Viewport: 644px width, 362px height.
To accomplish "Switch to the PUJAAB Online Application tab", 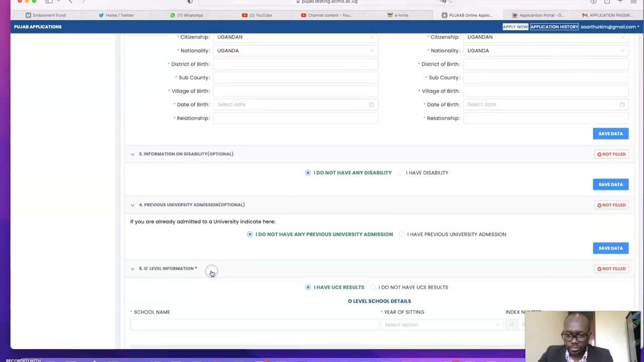I will click(467, 15).
